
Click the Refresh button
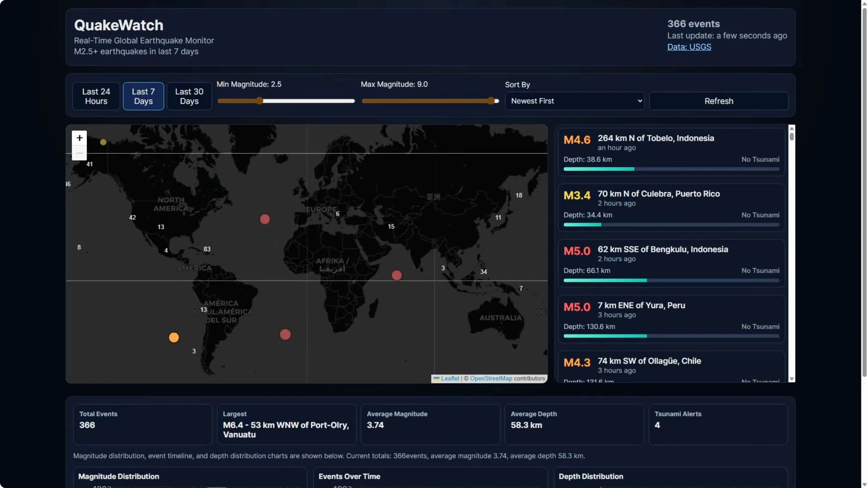(x=718, y=101)
